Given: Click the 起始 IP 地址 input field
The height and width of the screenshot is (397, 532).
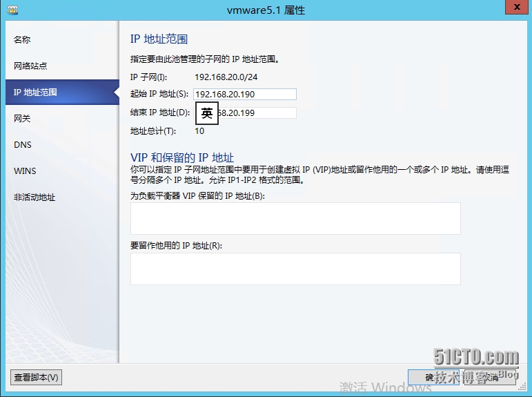Looking at the screenshot, I should coord(245,94).
